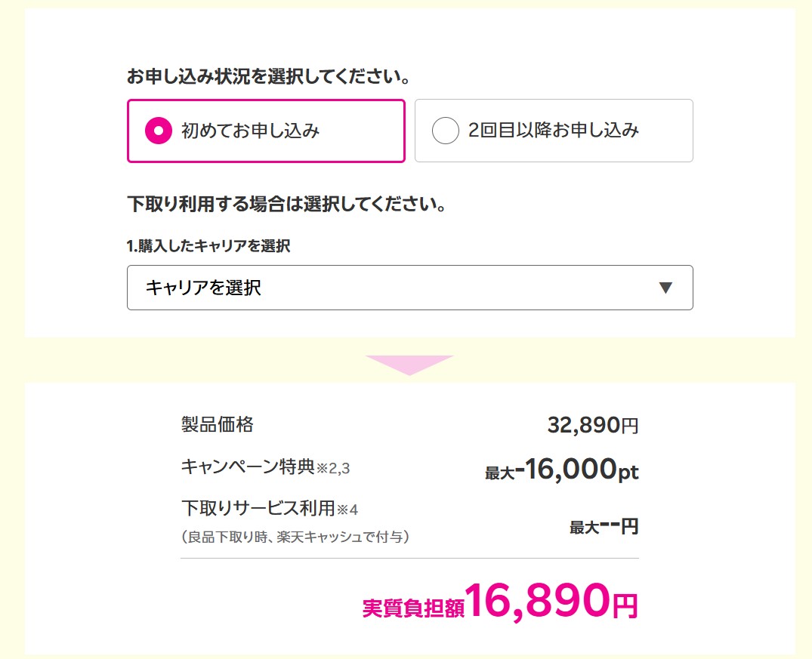812x659 pixels.
Task: Click the 32,890円 product price
Action: [x=593, y=426]
